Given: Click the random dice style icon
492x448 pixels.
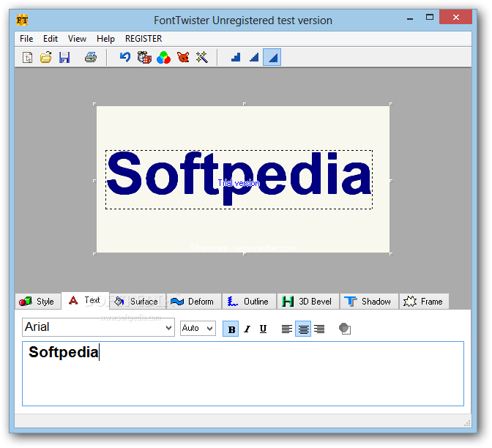Looking at the screenshot, I should 144,57.
